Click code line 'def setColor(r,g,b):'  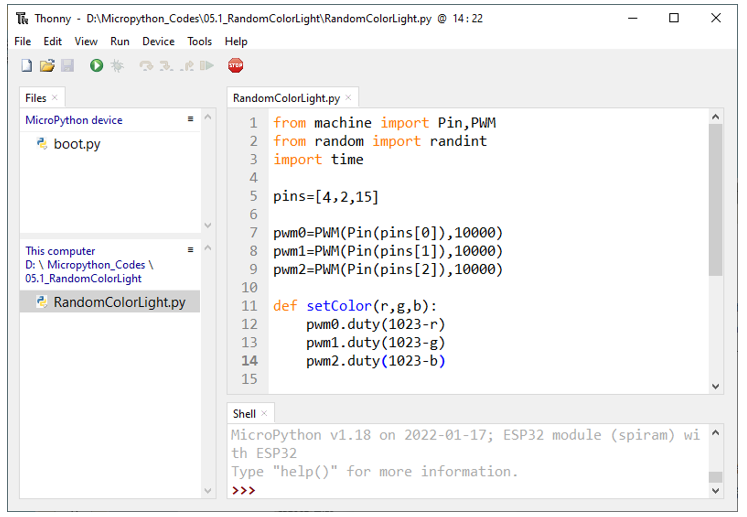pos(355,306)
